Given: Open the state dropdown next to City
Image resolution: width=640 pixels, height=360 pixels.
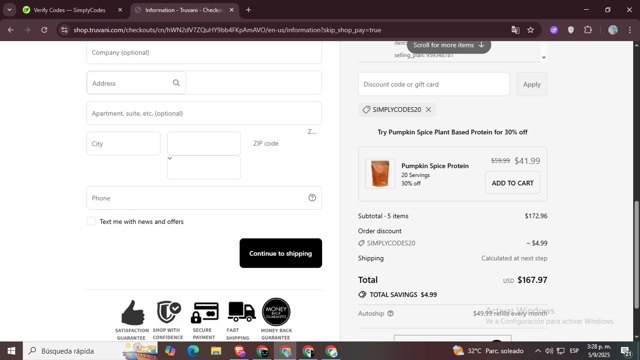Looking at the screenshot, I should click(x=204, y=143).
